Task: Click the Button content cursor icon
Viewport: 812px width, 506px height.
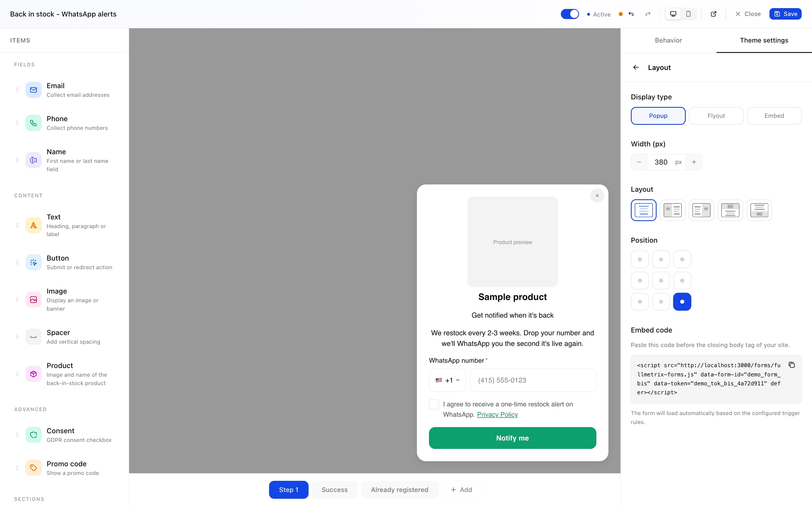Action: [x=34, y=262]
